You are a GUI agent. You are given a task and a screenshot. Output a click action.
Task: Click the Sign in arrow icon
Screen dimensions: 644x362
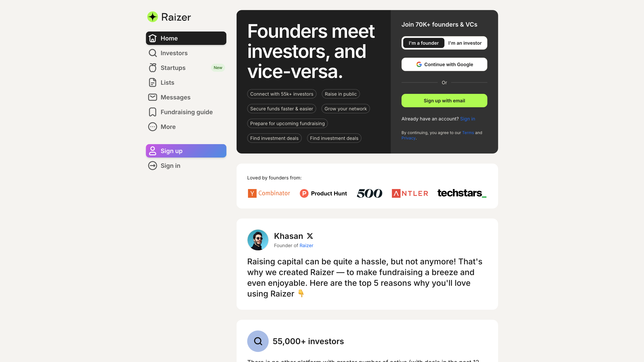tap(153, 165)
